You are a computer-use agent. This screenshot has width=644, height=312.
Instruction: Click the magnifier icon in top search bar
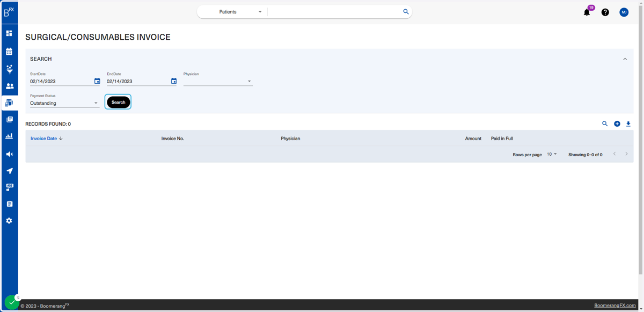click(x=406, y=11)
